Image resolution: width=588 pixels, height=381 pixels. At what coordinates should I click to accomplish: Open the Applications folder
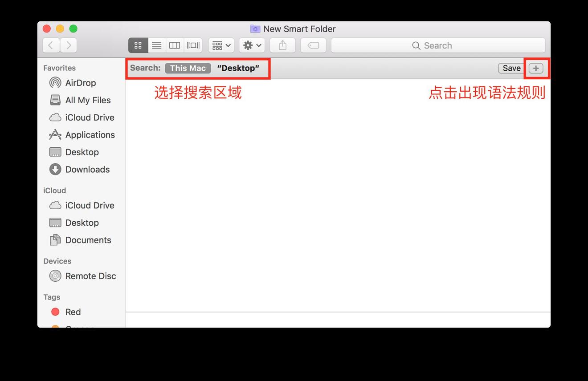tap(90, 134)
